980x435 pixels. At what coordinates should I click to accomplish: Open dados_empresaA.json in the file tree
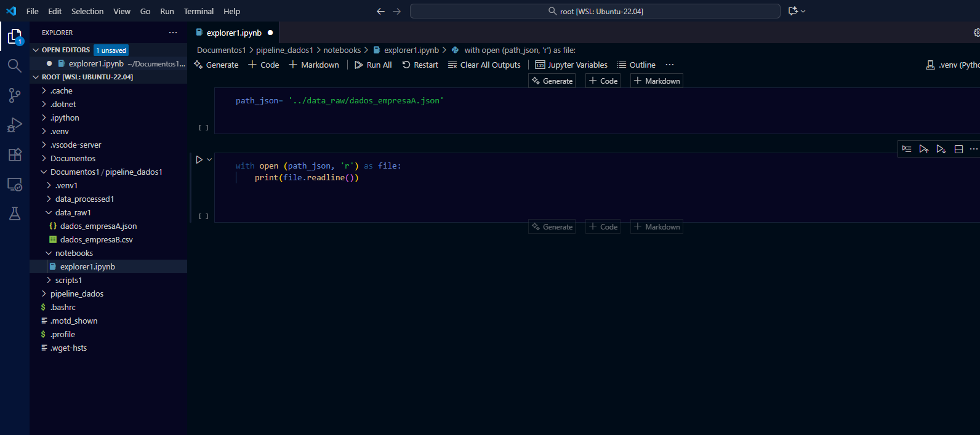pos(98,226)
